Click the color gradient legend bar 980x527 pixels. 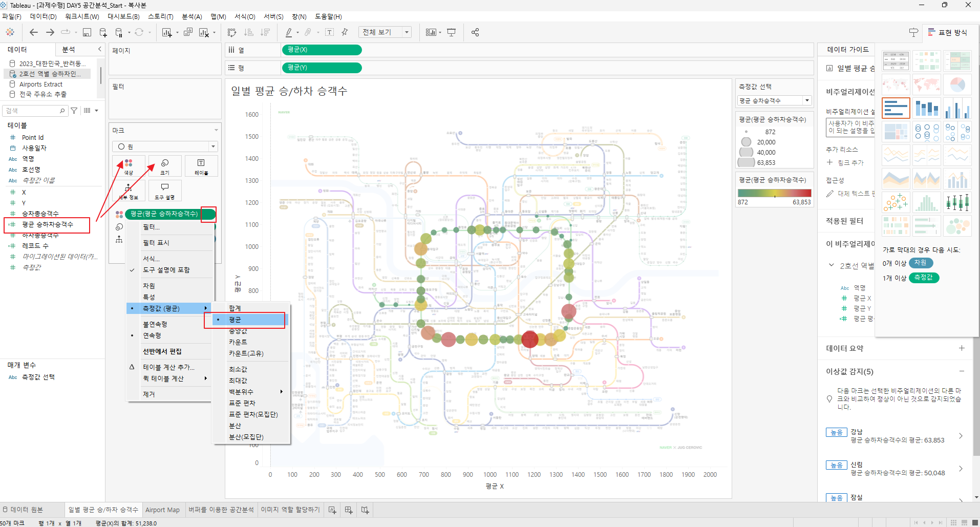pos(774,193)
